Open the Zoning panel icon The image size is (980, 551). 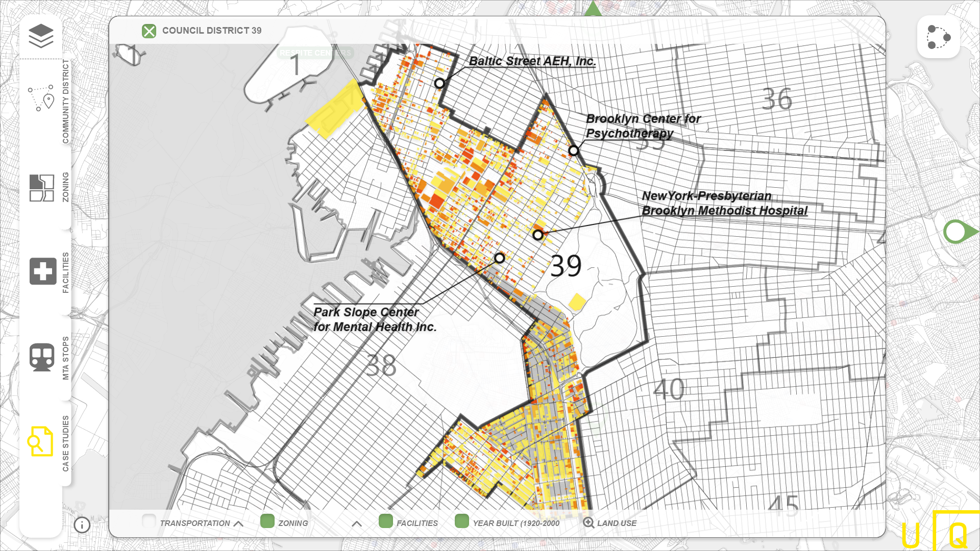click(x=42, y=188)
